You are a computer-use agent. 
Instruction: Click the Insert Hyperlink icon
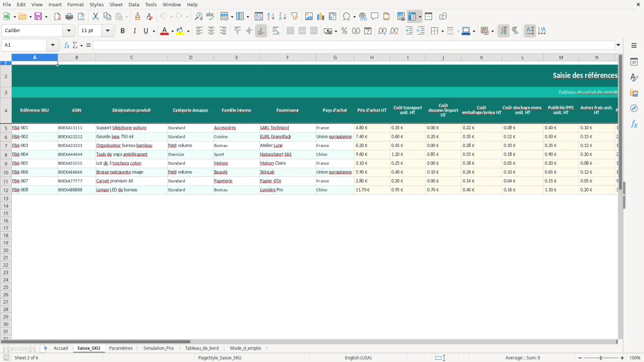click(x=363, y=17)
